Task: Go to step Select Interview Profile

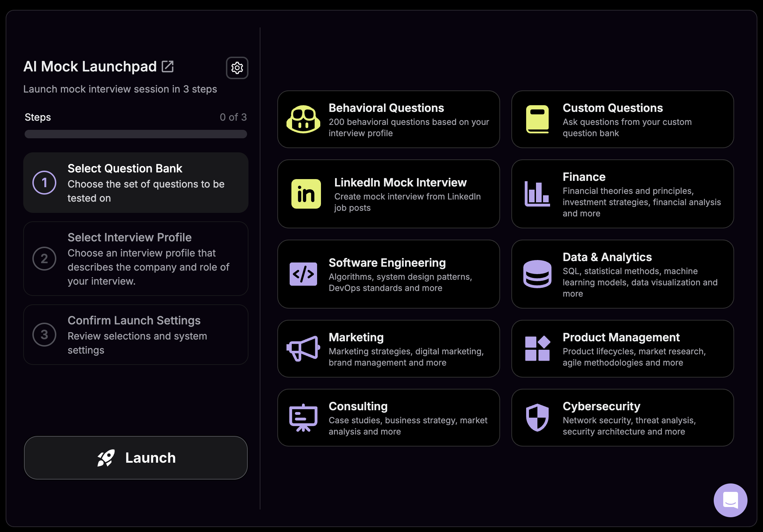Action: click(136, 259)
